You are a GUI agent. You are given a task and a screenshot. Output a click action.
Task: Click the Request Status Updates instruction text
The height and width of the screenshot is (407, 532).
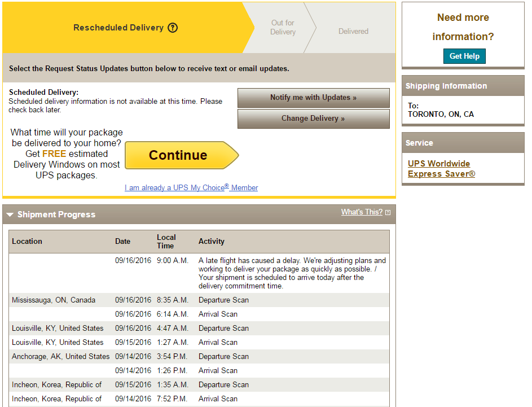(x=149, y=68)
